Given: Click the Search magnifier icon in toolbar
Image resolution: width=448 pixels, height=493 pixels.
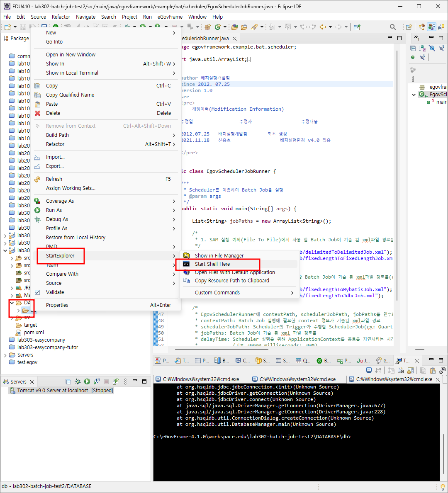Looking at the screenshot, I should point(393,27).
